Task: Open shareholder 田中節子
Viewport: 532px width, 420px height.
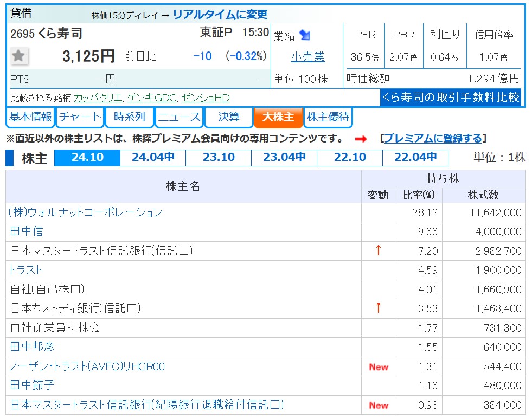Action: [x=32, y=385]
